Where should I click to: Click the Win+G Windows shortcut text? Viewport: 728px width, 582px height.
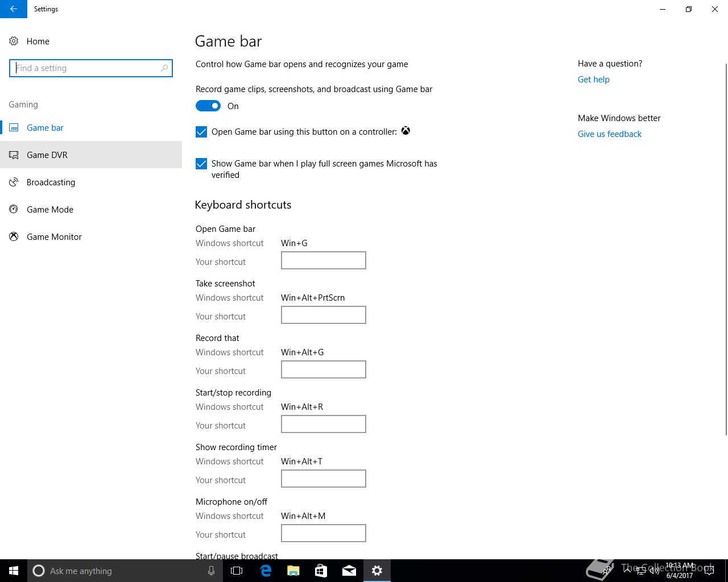(x=294, y=243)
